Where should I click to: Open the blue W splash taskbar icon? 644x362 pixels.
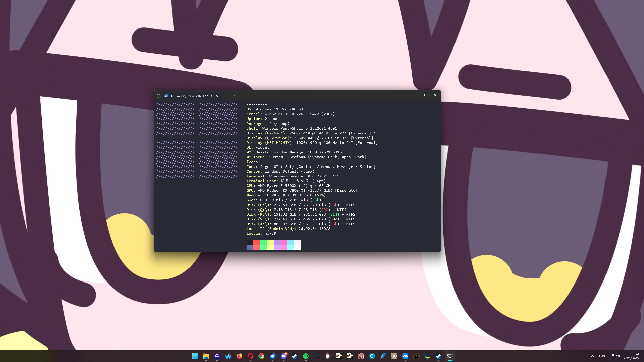coord(228,356)
